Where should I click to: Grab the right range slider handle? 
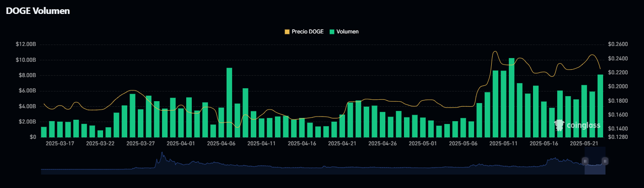(605, 161)
